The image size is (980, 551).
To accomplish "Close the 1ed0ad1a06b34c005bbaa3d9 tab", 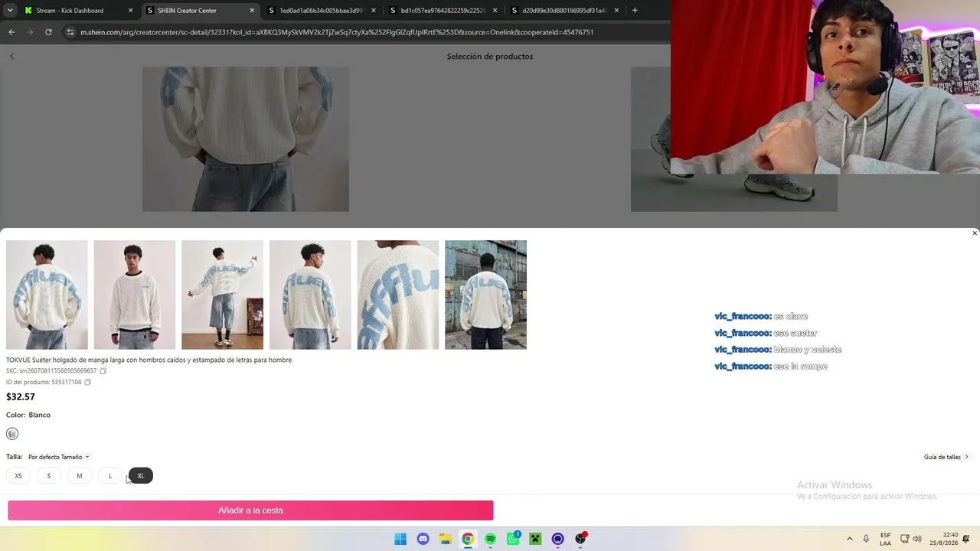I will point(374,11).
